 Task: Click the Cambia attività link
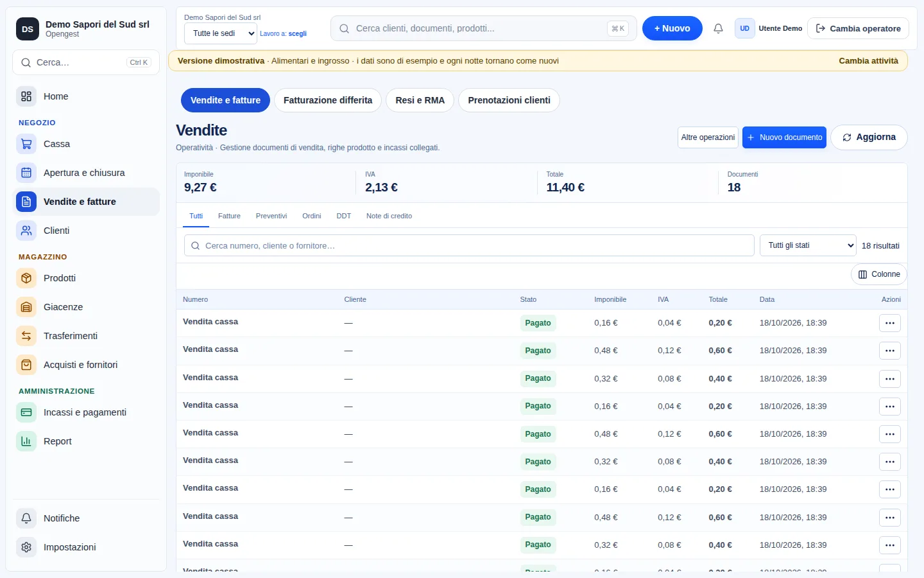(869, 61)
